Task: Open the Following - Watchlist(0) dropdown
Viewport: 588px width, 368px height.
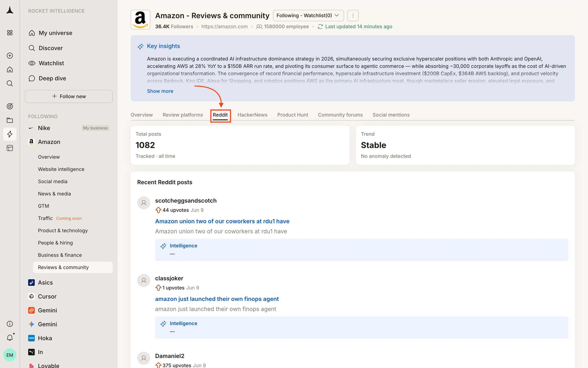Action: click(x=308, y=16)
